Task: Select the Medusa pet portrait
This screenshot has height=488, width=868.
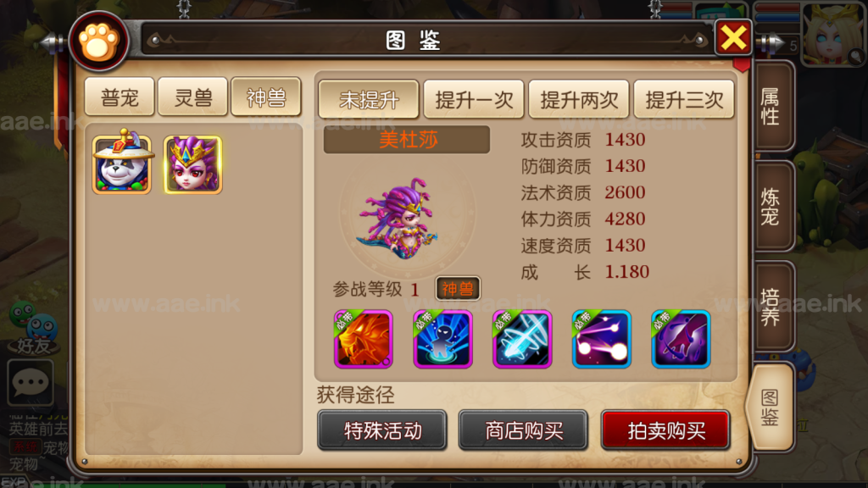Action: [192, 164]
